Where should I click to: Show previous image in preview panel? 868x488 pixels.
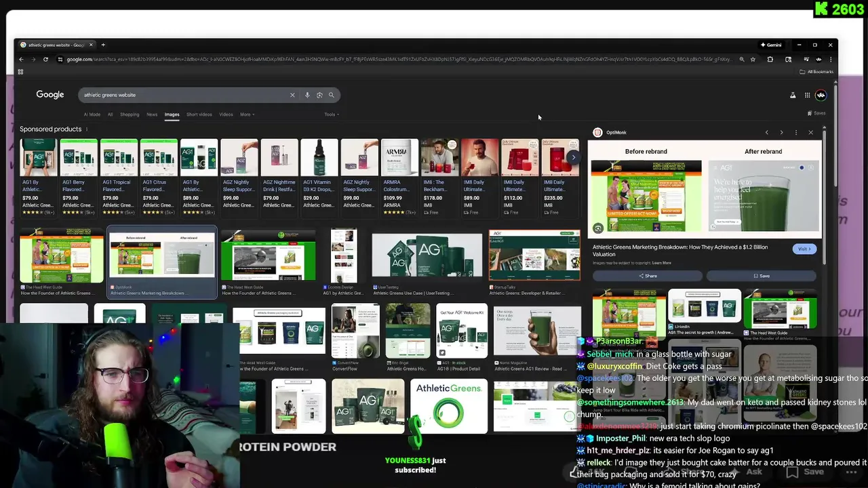[767, 133]
